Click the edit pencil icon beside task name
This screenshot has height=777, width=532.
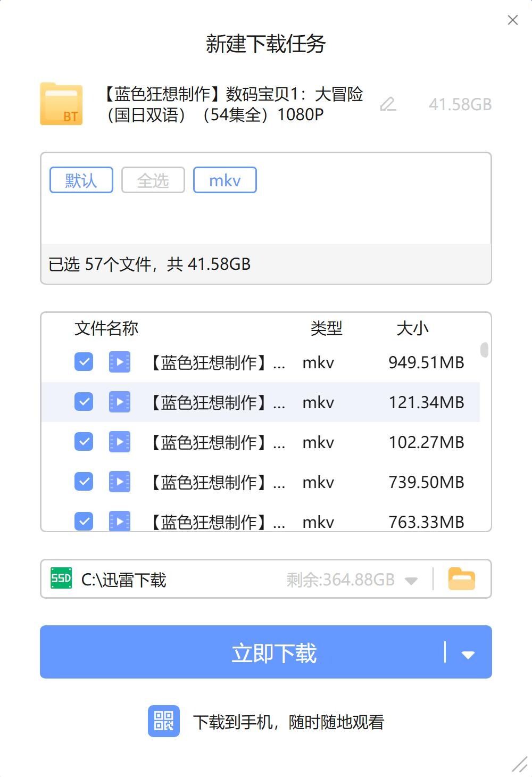(388, 104)
